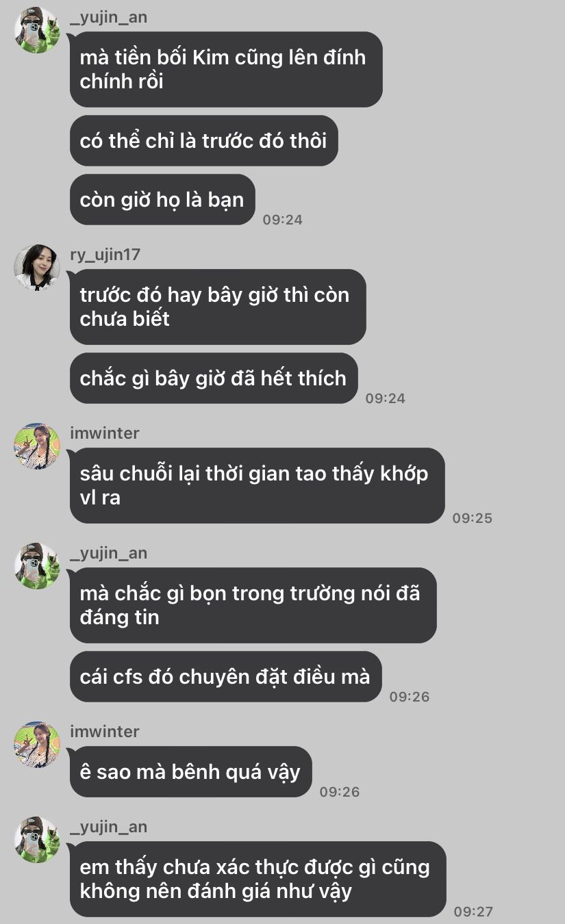Tap imwinter's avatar beside 'ê sao mà bênh' message
Viewport: 565px width, 924px height.
37,745
